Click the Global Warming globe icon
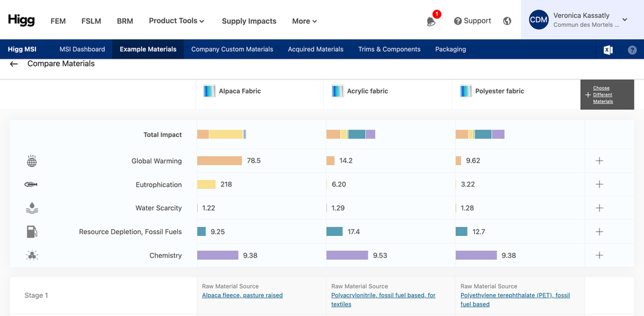Screen dimensions: 644x316 (x=32, y=161)
